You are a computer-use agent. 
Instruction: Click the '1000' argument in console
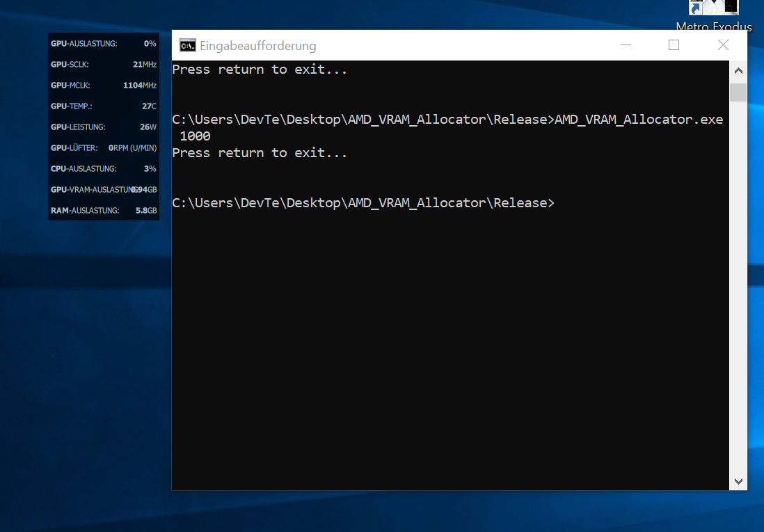click(x=195, y=136)
